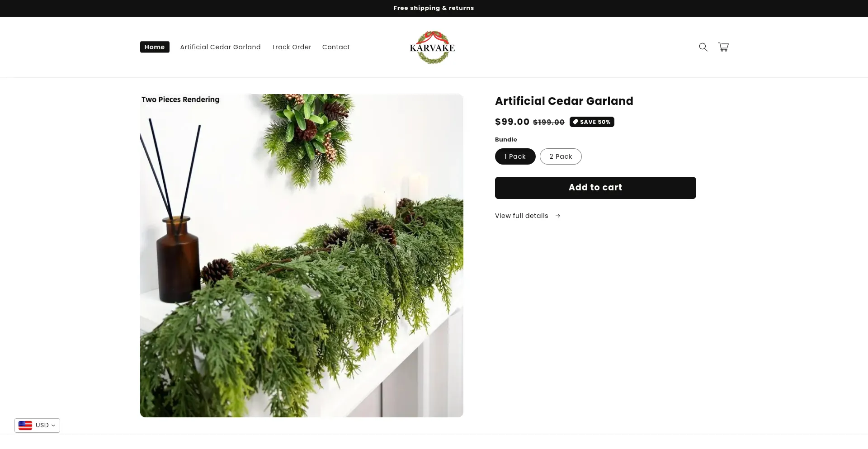Click the $99.00 sale price

click(x=512, y=122)
